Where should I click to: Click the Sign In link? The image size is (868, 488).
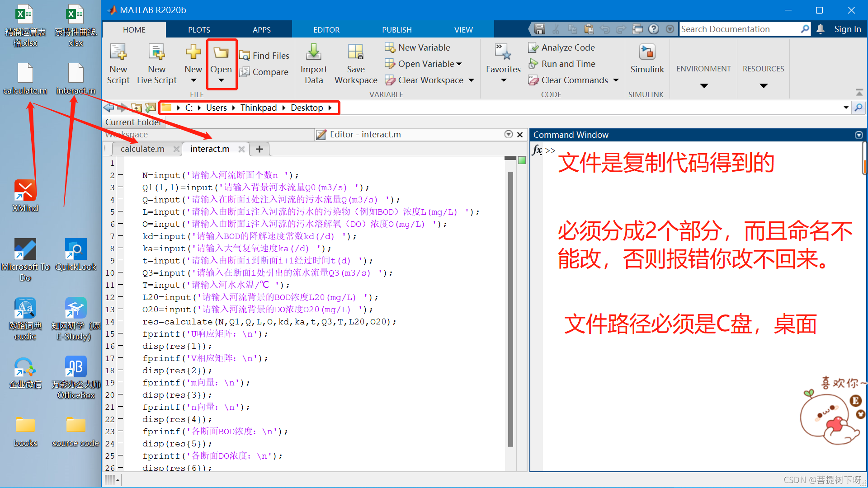tap(847, 29)
